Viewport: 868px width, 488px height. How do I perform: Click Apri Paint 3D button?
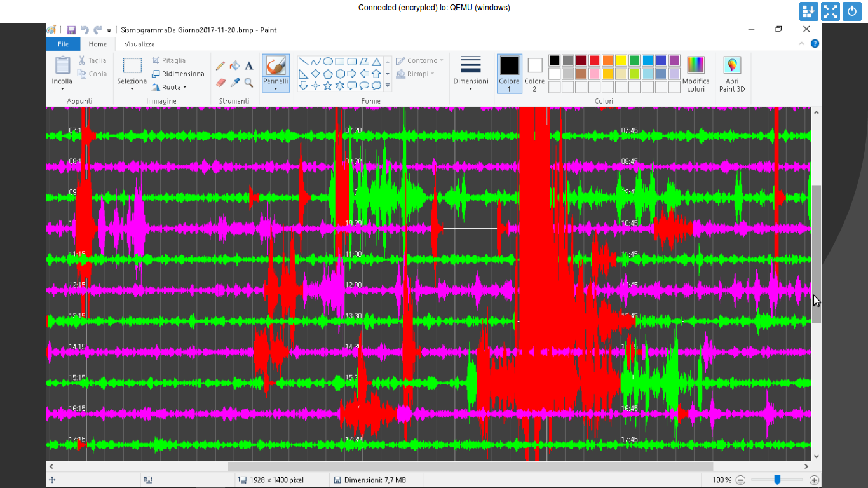(732, 74)
